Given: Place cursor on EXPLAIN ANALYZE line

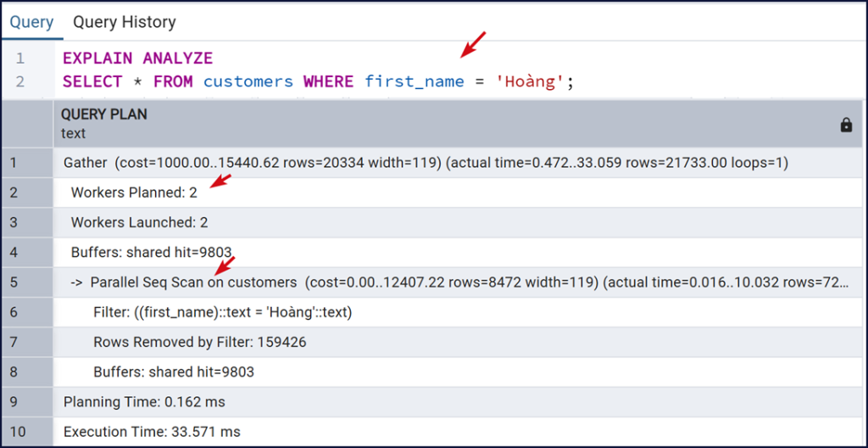Looking at the screenshot, I should (137, 59).
